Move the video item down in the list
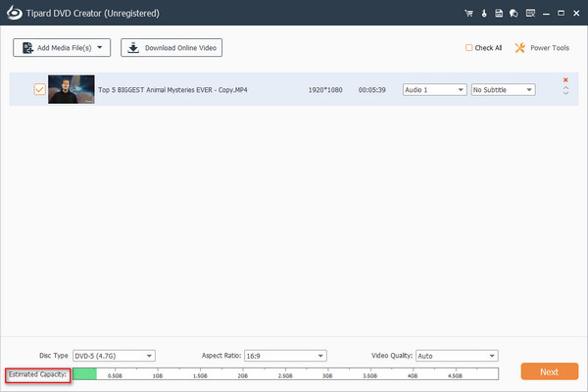 click(565, 93)
